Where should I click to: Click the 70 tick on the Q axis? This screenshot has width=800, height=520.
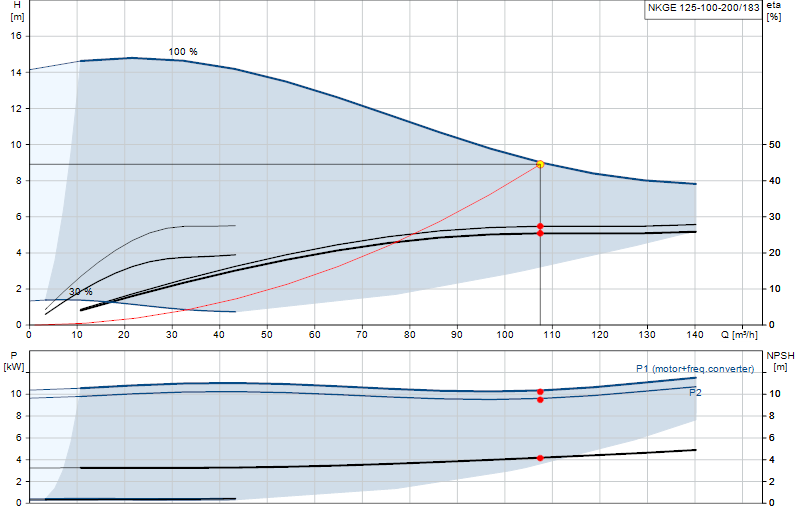[362, 335]
